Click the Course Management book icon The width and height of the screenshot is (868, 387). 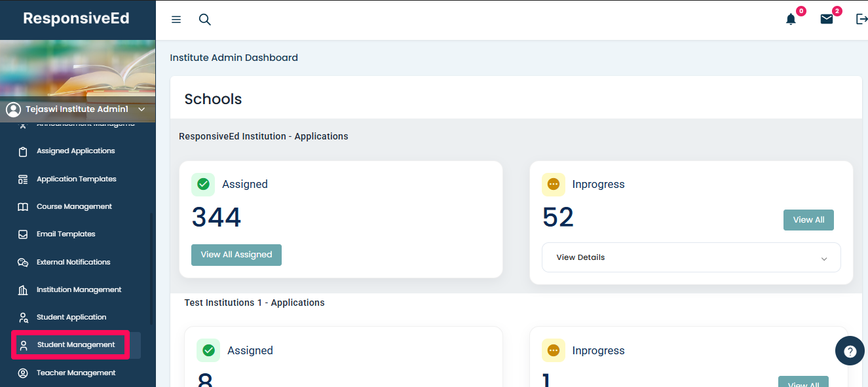[x=23, y=207]
